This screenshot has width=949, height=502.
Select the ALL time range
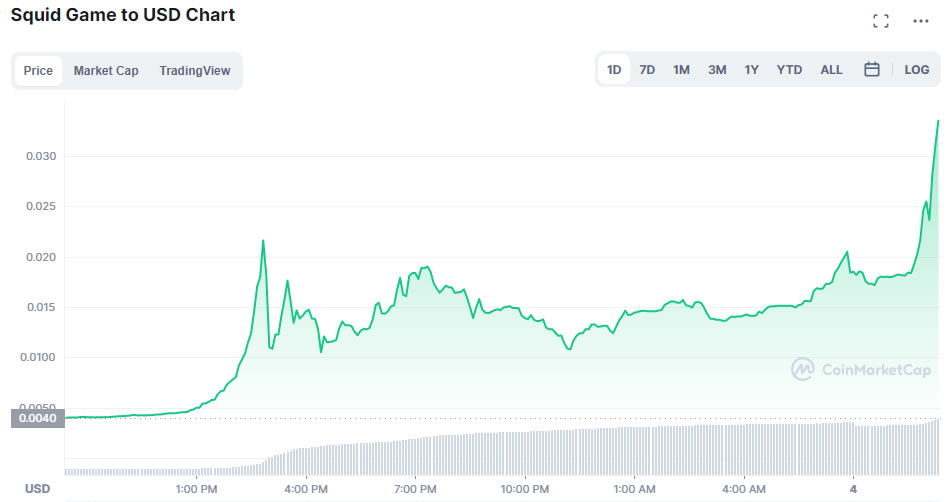(831, 70)
